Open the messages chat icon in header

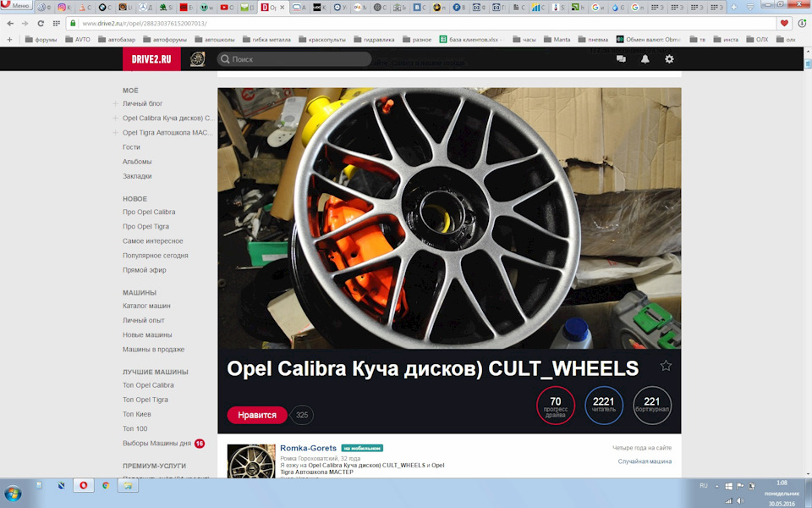pyautogui.click(x=621, y=59)
